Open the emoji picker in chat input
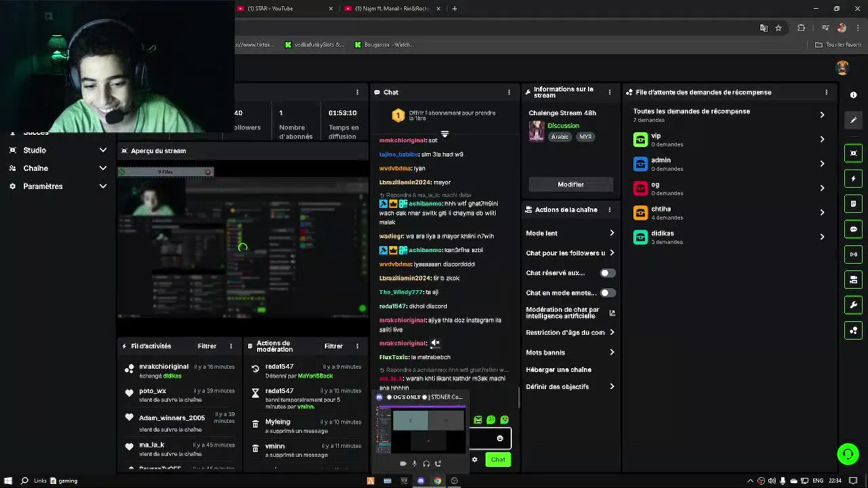Image resolution: width=868 pixels, height=488 pixels. click(x=500, y=439)
